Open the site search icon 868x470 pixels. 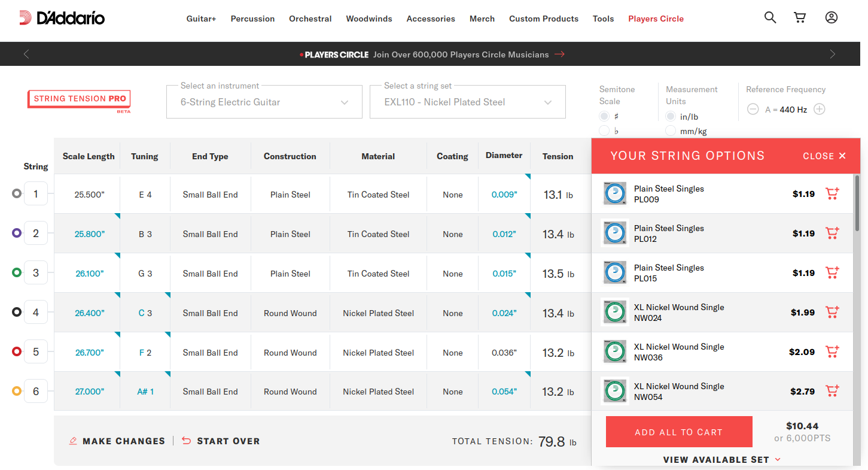pyautogui.click(x=770, y=18)
